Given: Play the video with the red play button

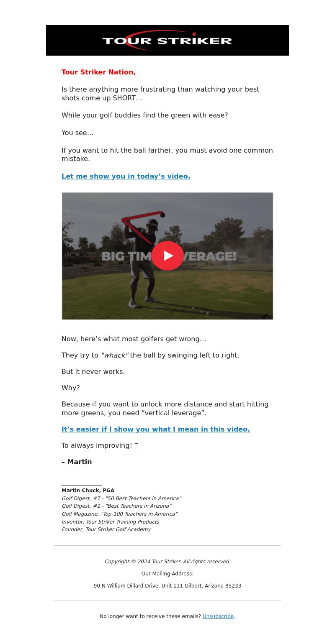Looking at the screenshot, I should point(167,256).
